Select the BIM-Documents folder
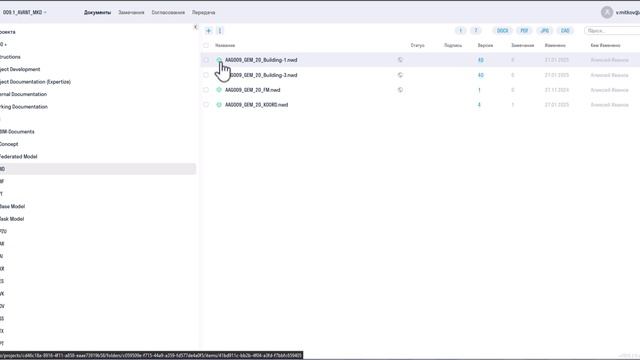Viewport: 640px width, 360px height. click(17, 132)
